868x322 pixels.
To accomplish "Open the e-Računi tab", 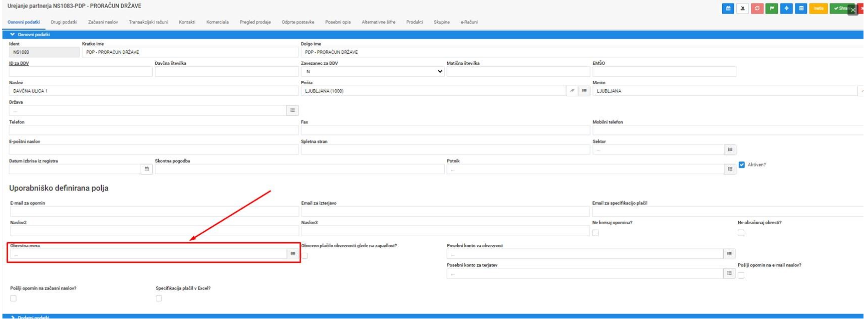I will coord(469,22).
